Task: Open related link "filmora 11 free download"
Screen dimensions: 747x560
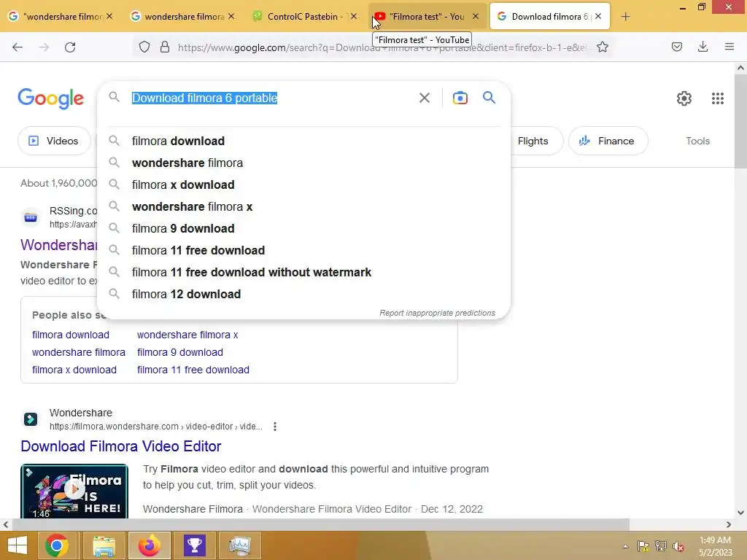Action: click(x=193, y=370)
